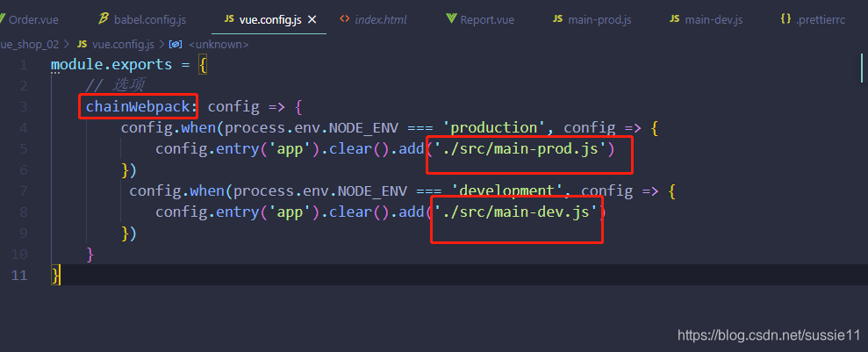Click 'chainWebpack' on line 3
Screen dimensions: 868x352
pos(138,106)
